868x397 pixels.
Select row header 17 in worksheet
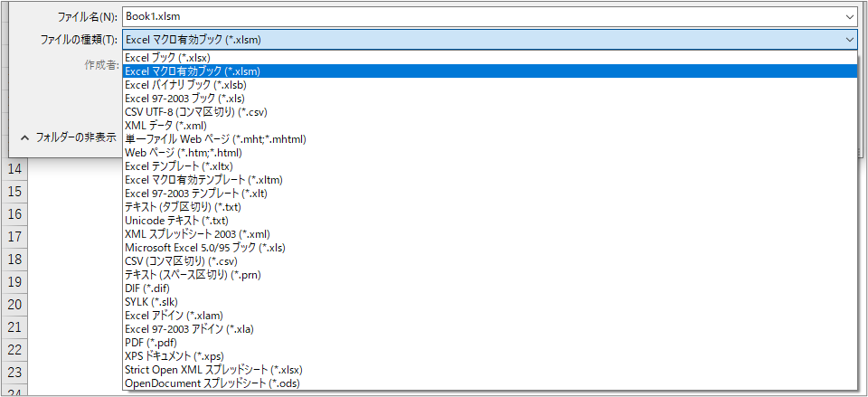(15, 237)
